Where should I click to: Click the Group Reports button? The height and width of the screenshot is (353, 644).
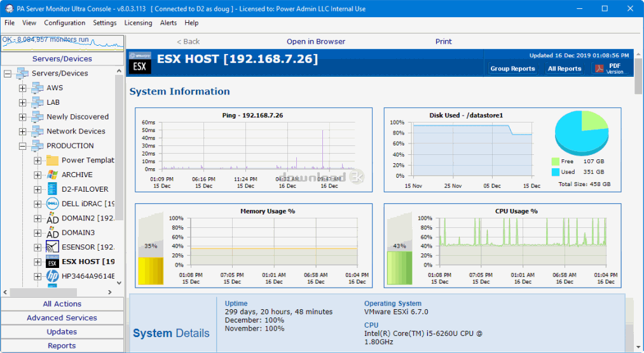(512, 69)
